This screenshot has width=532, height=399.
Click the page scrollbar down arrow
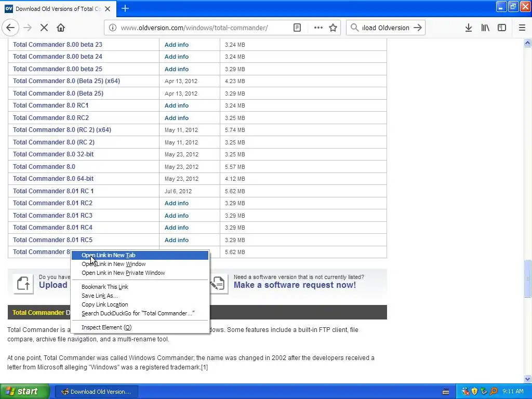(x=527, y=379)
